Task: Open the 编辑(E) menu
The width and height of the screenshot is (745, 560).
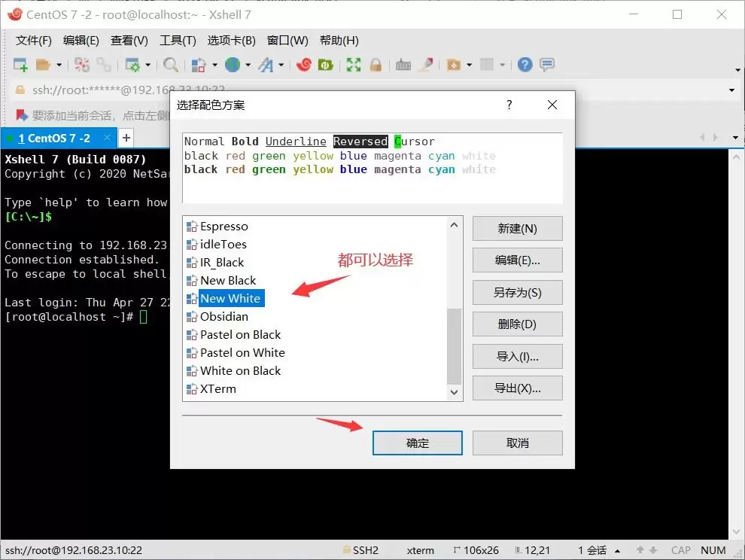Action: 81,41
